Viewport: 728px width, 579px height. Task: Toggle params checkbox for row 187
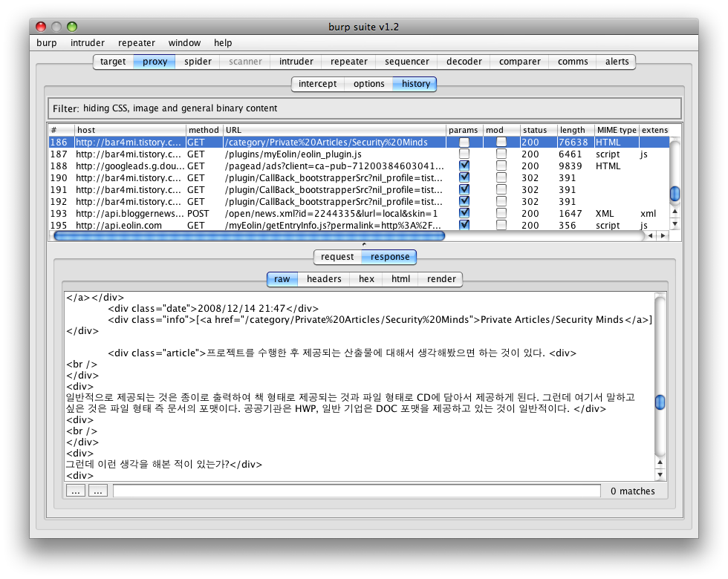(464, 154)
